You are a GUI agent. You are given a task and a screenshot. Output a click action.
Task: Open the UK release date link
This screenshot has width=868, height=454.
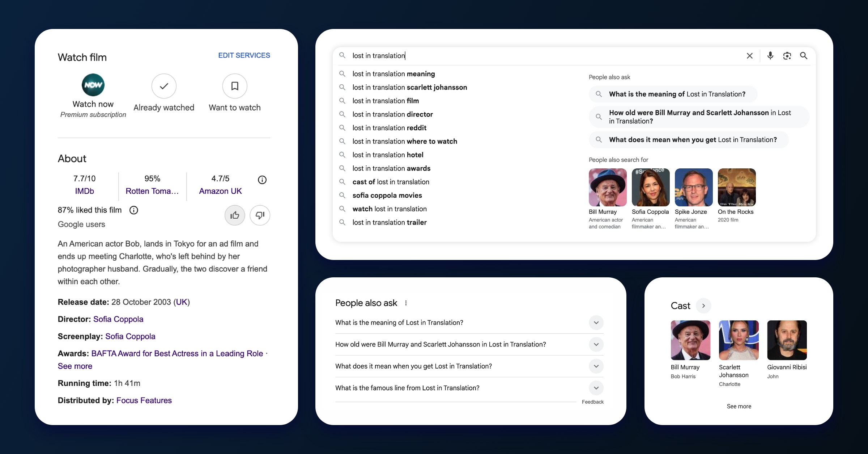[182, 302]
